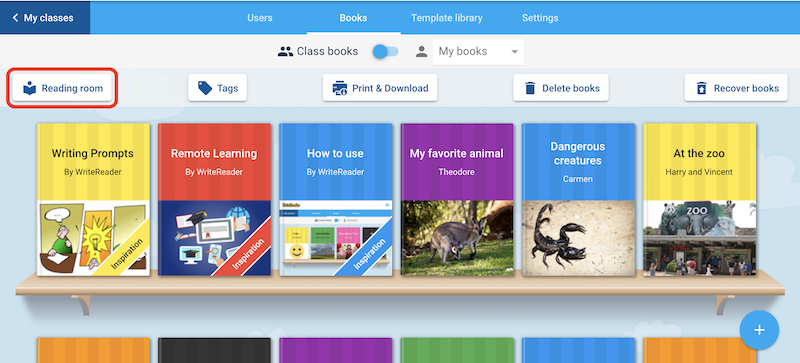Open the Template library tab
This screenshot has width=800, height=363.
point(446,18)
